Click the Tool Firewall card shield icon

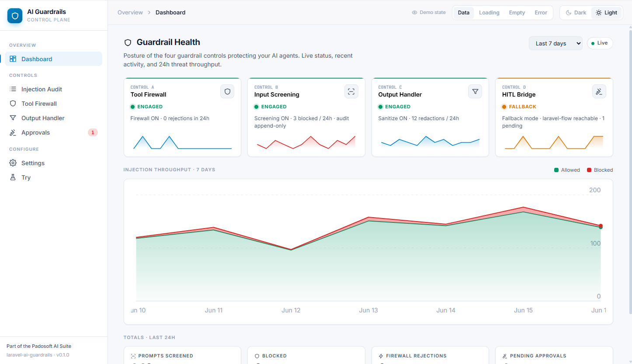coord(227,91)
